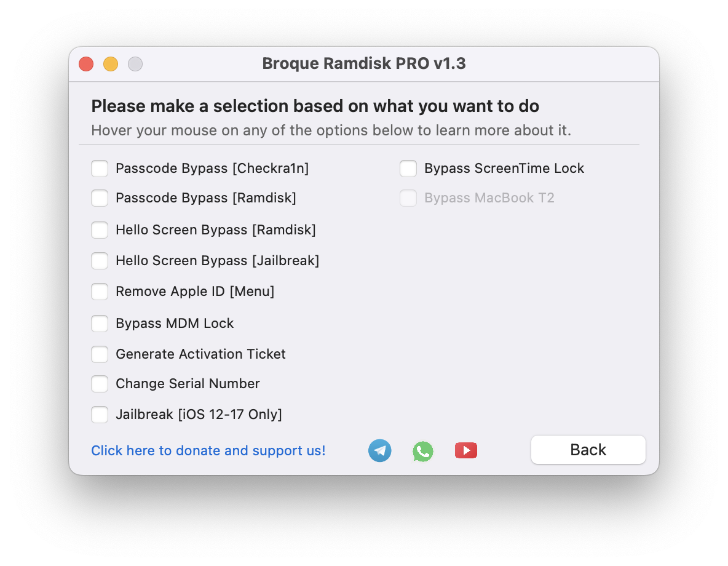
Task: Click the Broque Ramdisk PRO v1.3 title bar
Action: 364,63
